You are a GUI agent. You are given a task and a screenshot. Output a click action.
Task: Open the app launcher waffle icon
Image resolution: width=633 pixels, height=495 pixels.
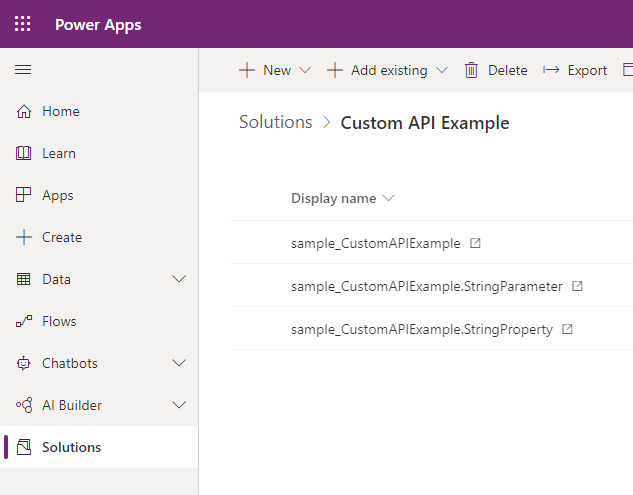pyautogui.click(x=23, y=24)
